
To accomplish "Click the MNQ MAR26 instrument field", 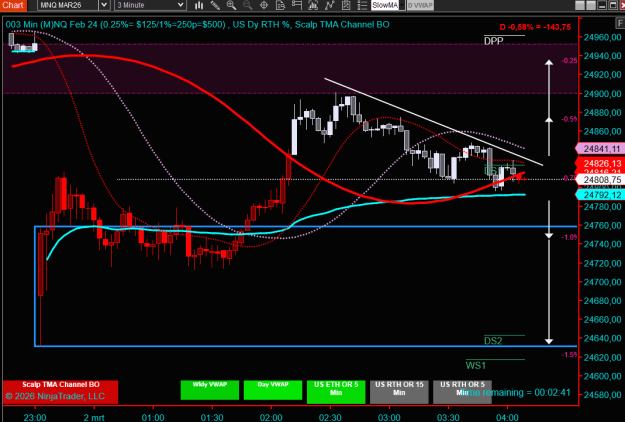I will [68, 5].
